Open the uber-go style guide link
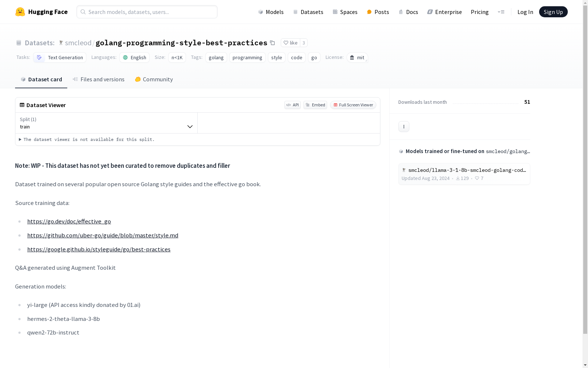 [103, 235]
